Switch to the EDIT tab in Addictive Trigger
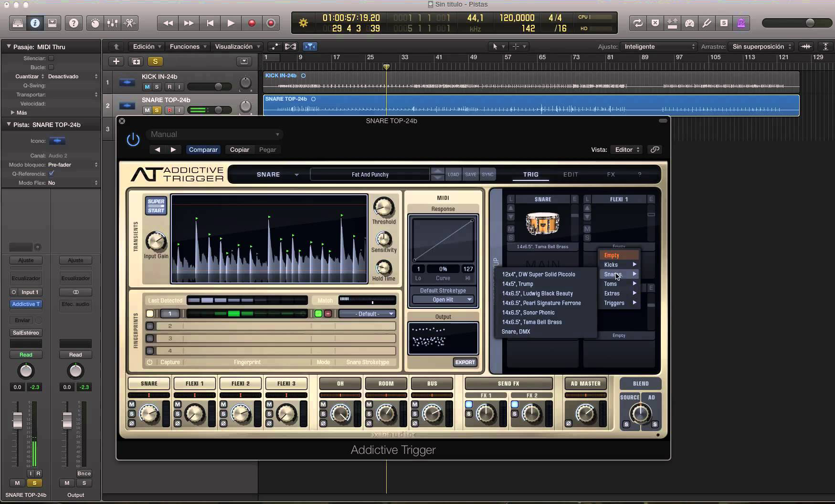Viewport: 835px width, 504px height. [571, 175]
